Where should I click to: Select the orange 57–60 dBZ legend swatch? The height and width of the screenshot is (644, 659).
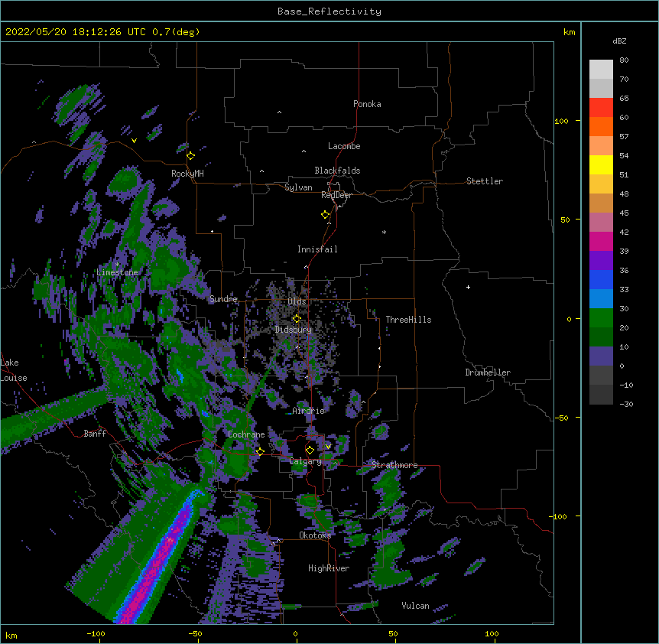point(601,127)
